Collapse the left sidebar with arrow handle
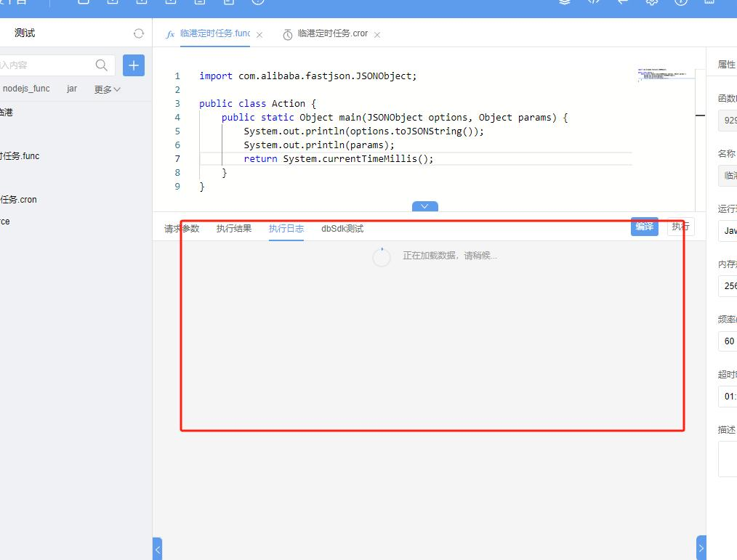737x560 pixels. coord(157,548)
